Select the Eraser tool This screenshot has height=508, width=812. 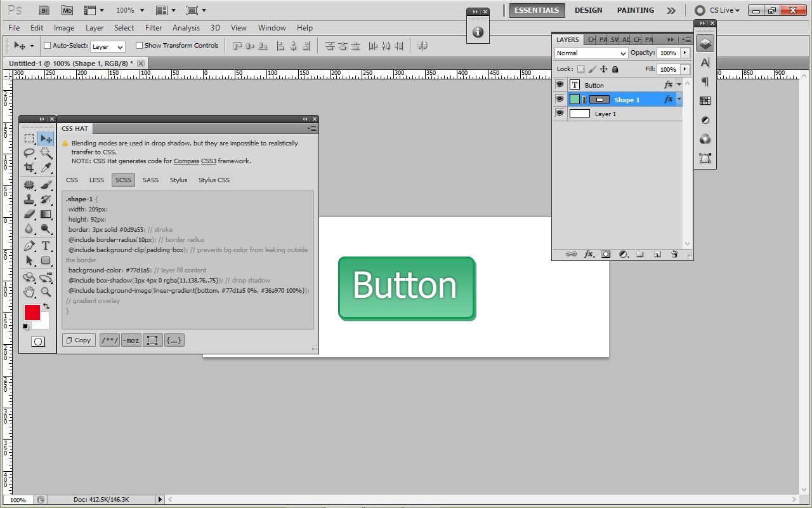tap(29, 214)
